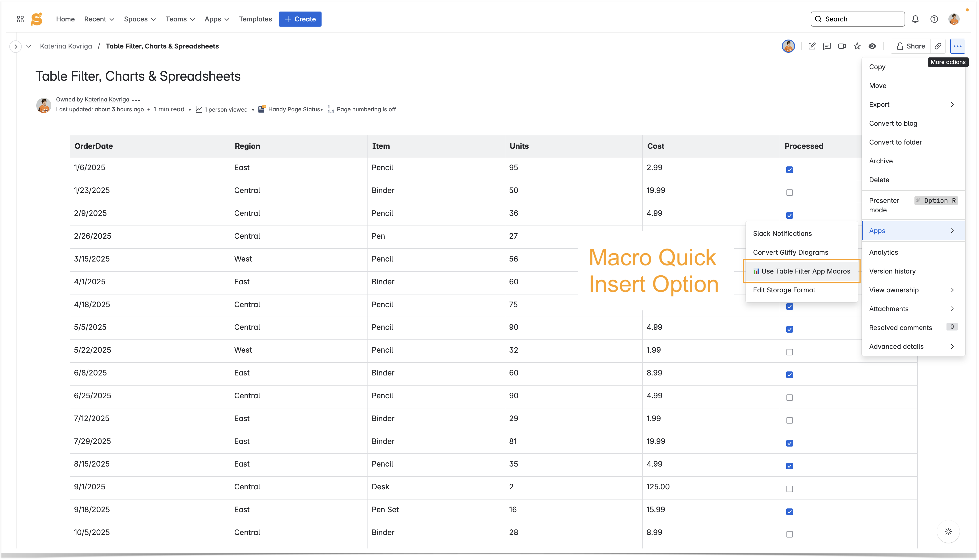979x560 pixels.
Task: Check Processed box for 1/23/2025 row
Action: (x=789, y=193)
